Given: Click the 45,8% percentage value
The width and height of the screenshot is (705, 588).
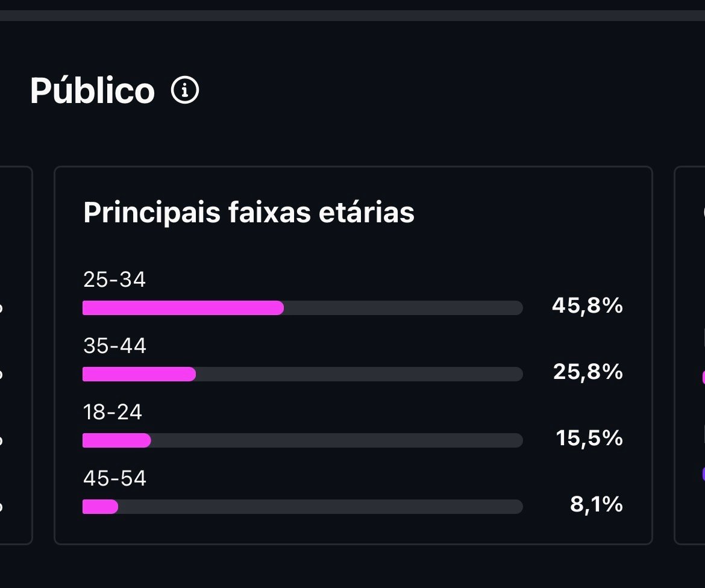Looking at the screenshot, I should [x=587, y=306].
